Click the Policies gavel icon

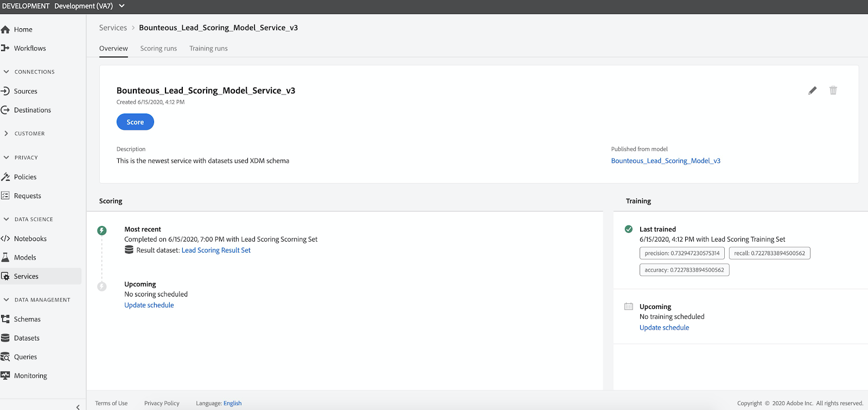[x=5, y=176]
